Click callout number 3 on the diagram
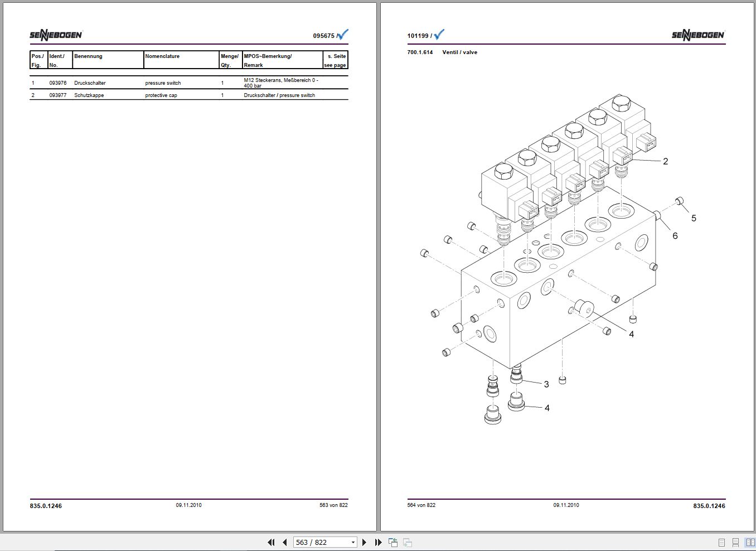756x551 pixels. (x=546, y=384)
